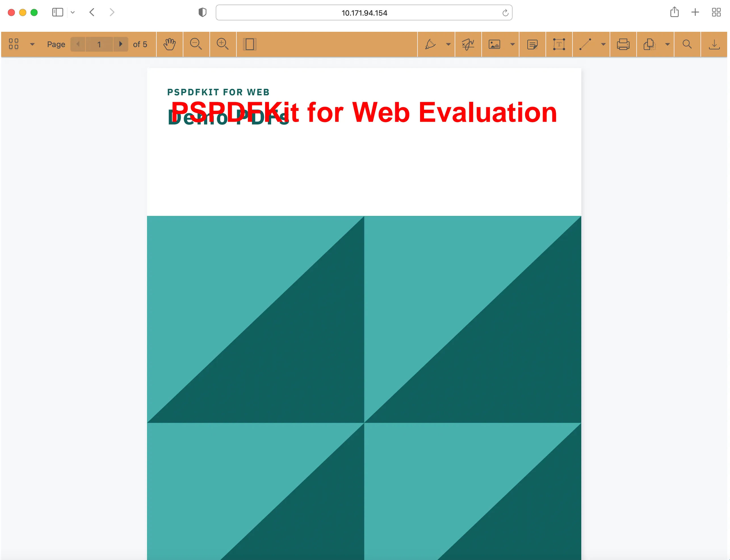Toggle the fit-to-page view mode
Image resolution: width=730 pixels, height=560 pixels.
coord(249,44)
